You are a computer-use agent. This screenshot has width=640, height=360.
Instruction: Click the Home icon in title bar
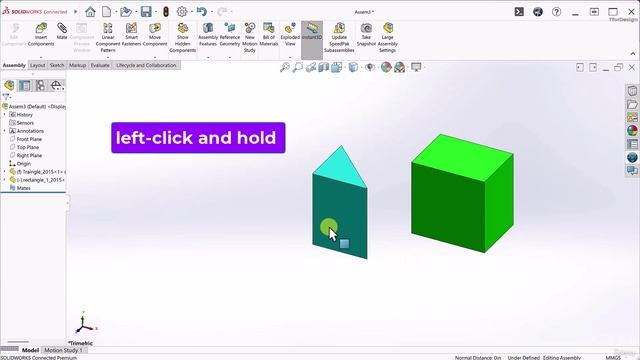(x=90, y=12)
